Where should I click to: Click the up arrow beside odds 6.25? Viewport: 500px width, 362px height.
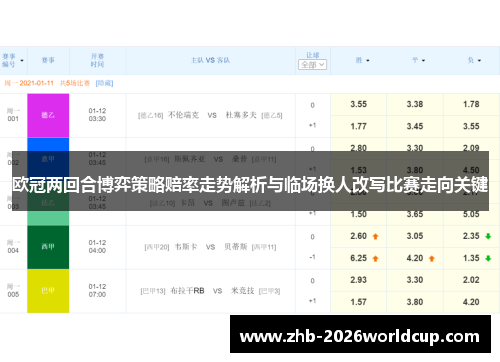click(375, 259)
